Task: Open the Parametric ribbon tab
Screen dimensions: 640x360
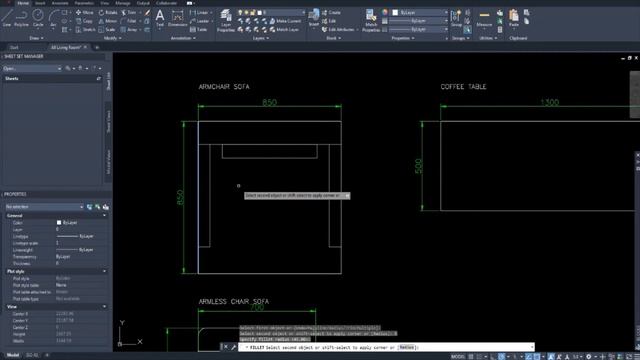Action: (84, 3)
